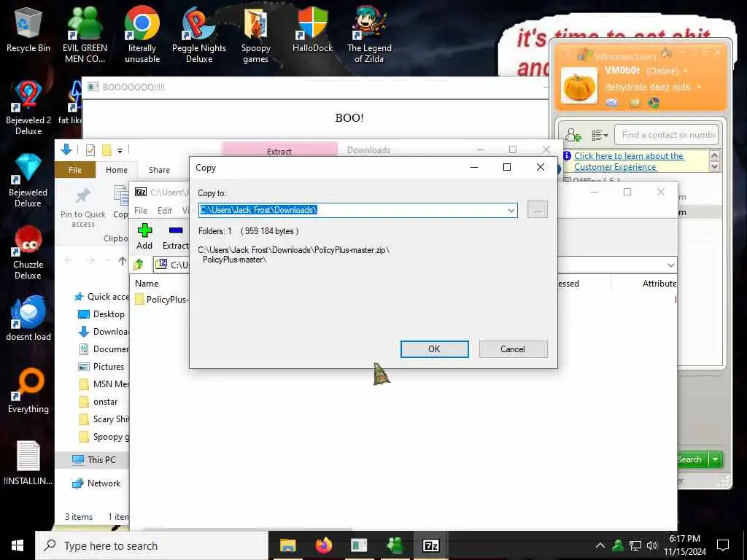Select Documents in Explorer sidebar
The height and width of the screenshot is (560, 747).
pos(104,349)
